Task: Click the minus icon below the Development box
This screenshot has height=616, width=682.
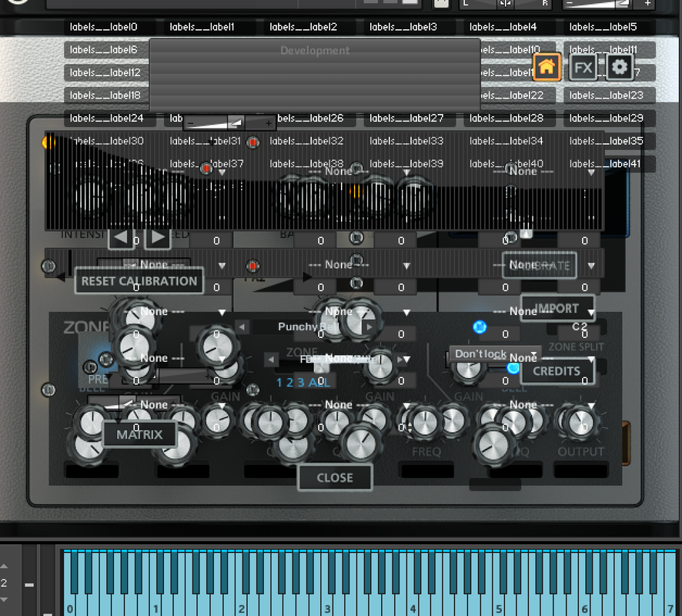Action: pos(190,123)
